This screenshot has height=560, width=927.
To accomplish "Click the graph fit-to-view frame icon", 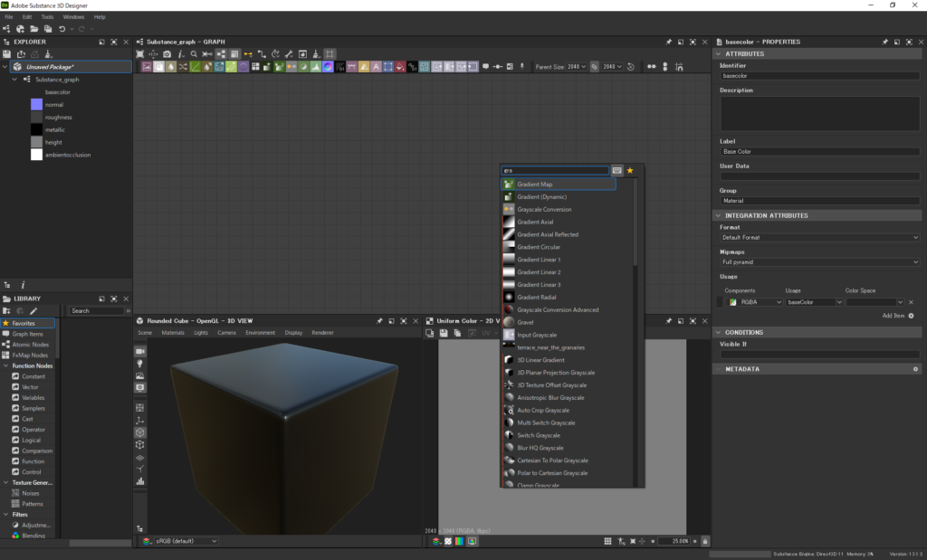I will pyautogui.click(x=140, y=54).
